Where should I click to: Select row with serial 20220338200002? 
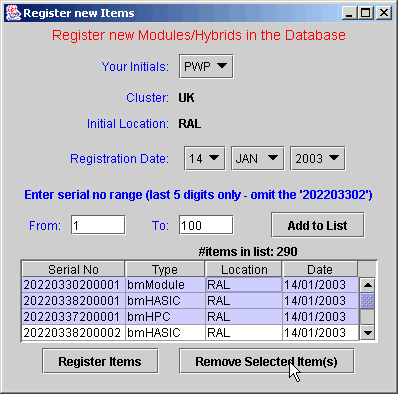tap(190, 333)
